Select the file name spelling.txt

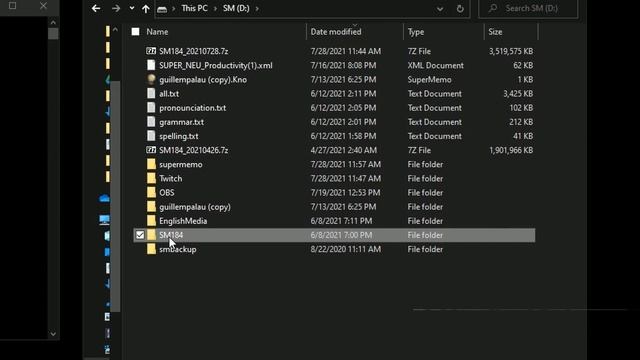pos(179,136)
